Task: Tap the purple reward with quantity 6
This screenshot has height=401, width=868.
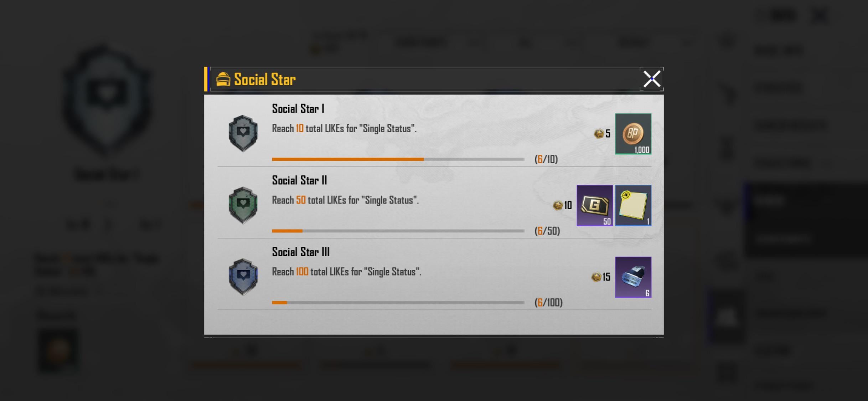Action: point(633,277)
